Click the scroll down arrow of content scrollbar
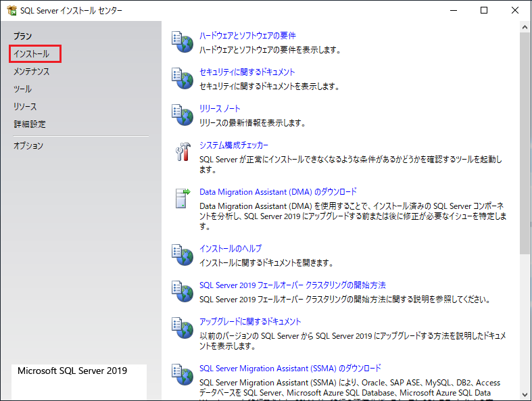532x401 pixels. pos(525,394)
